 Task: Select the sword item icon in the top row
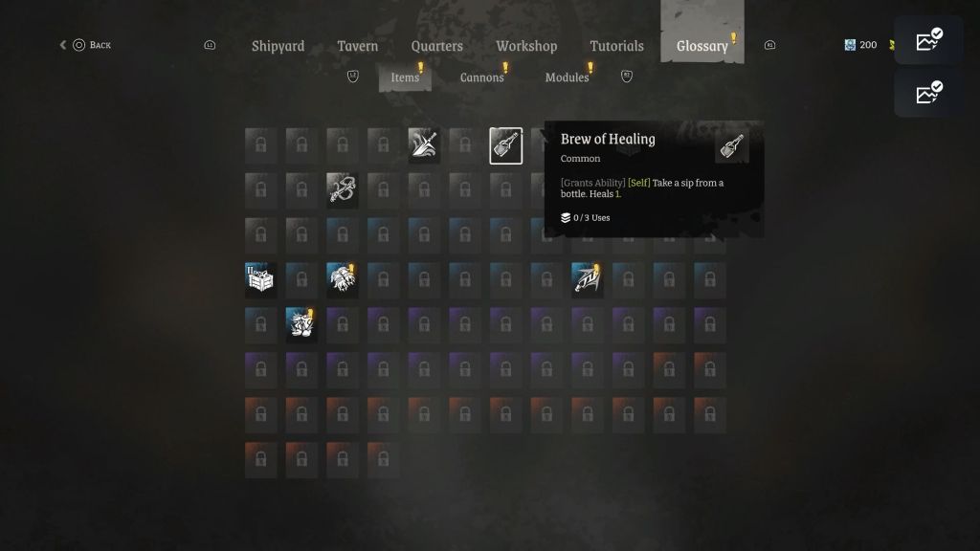(424, 145)
